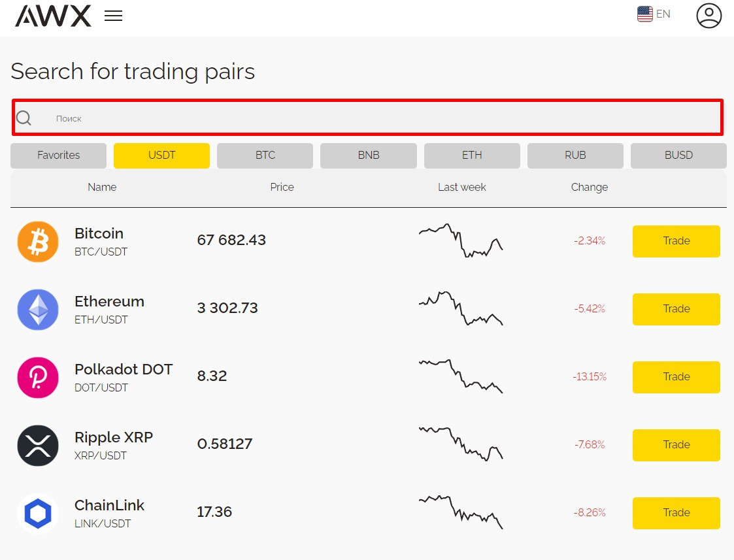This screenshot has height=560, width=734.
Task: Select the BUSD market tab
Action: tap(678, 156)
